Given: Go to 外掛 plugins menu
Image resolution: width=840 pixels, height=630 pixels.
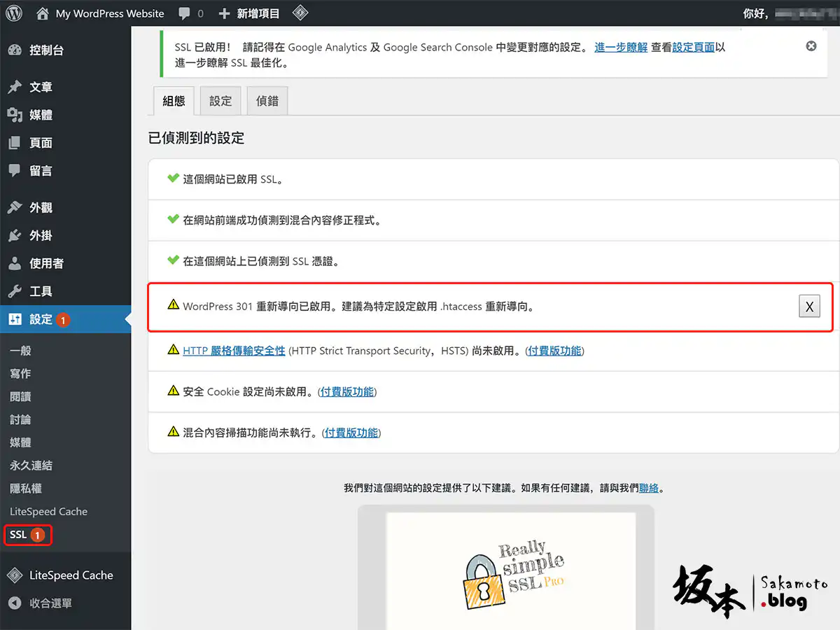Looking at the screenshot, I should [x=41, y=236].
